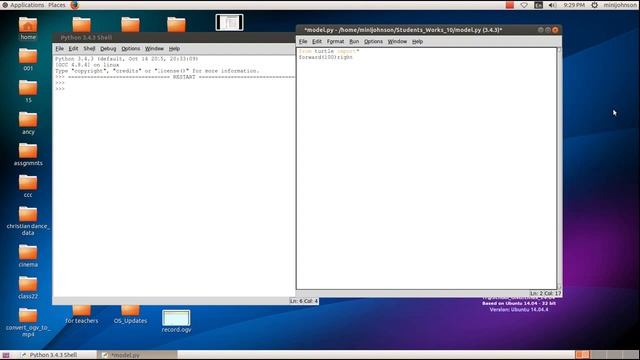The image size is (640, 360).
Task: Open Edit menu in model.py editor
Action: click(317, 42)
